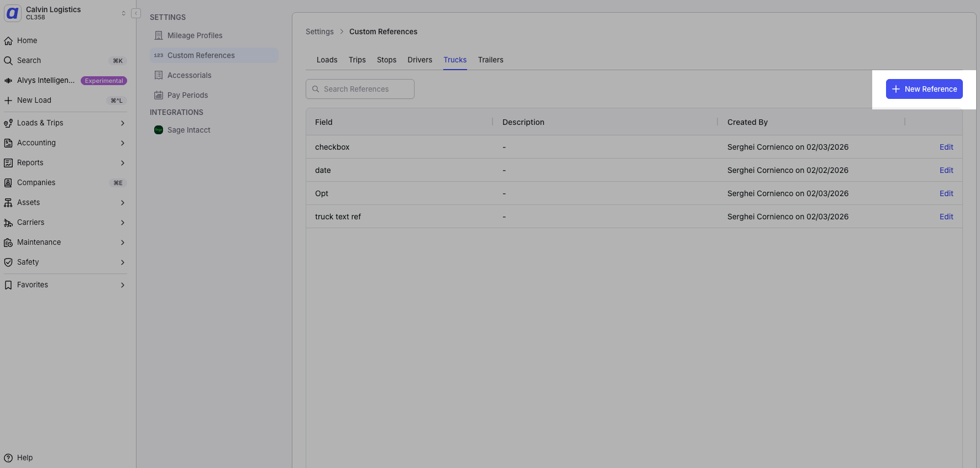Screen dimensions: 980x468
Task: Click the Favorites bookmark icon
Action: 8,285
